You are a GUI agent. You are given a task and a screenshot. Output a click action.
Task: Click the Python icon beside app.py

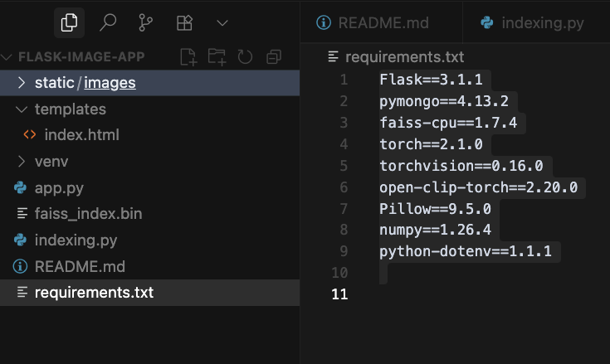click(x=20, y=187)
